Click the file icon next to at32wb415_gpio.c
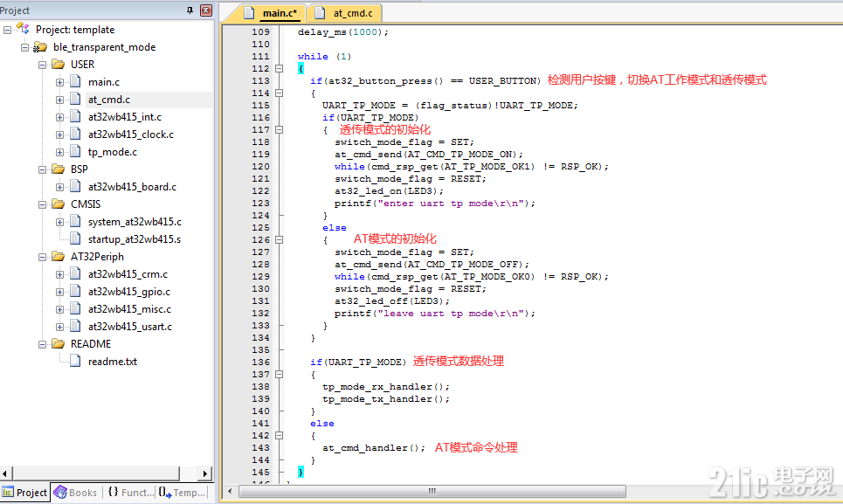 [76, 291]
